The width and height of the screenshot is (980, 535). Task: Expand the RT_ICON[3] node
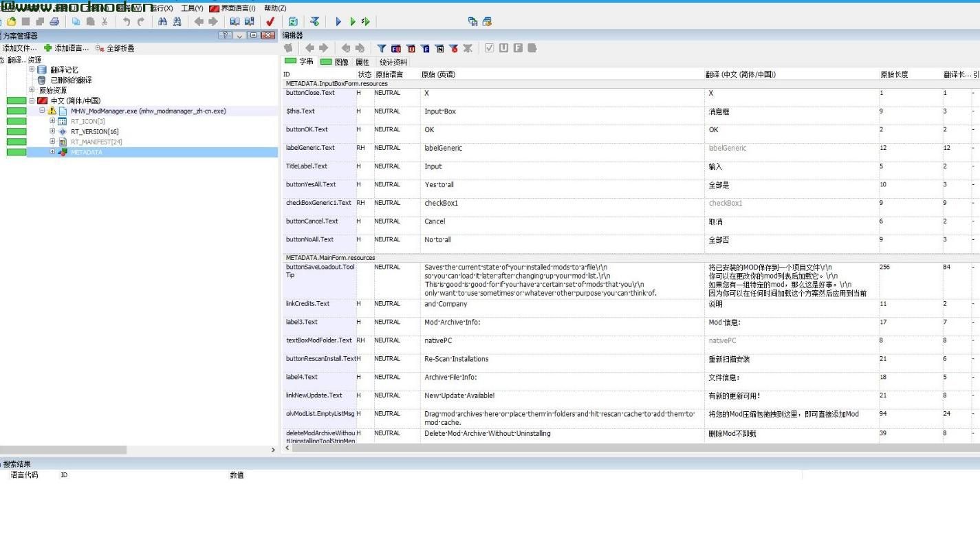52,121
